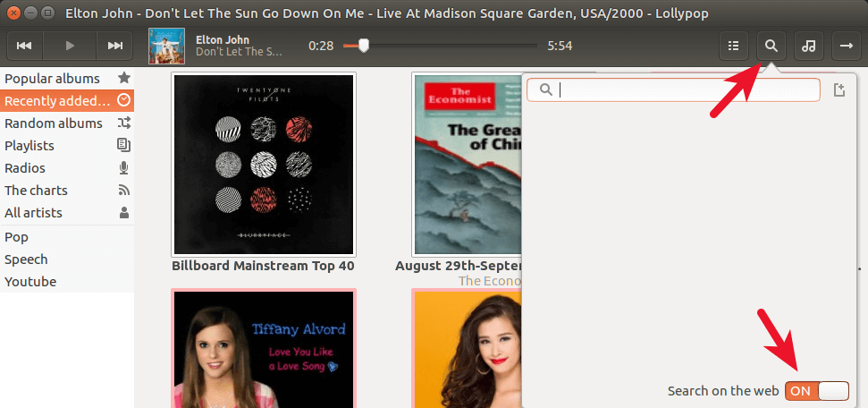Type-focus the search input field

click(684, 89)
